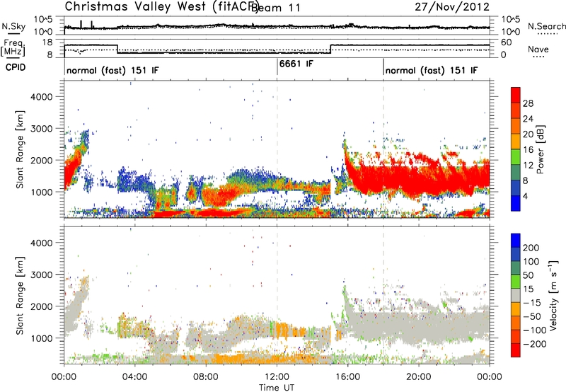Click the 'Christmas Valley West (fitACF)' title
This screenshot has height=392, width=566.
coord(162,7)
